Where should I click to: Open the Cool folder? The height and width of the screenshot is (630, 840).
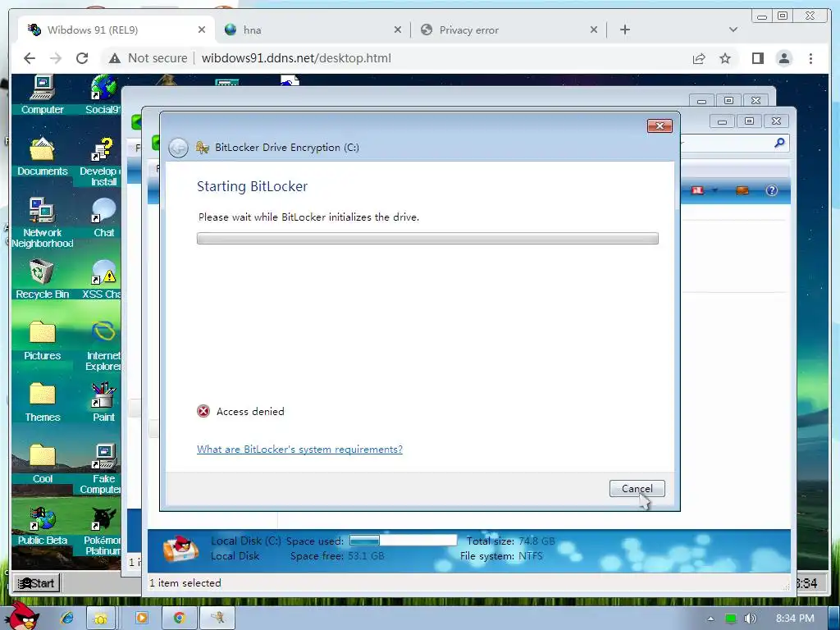coord(43,464)
